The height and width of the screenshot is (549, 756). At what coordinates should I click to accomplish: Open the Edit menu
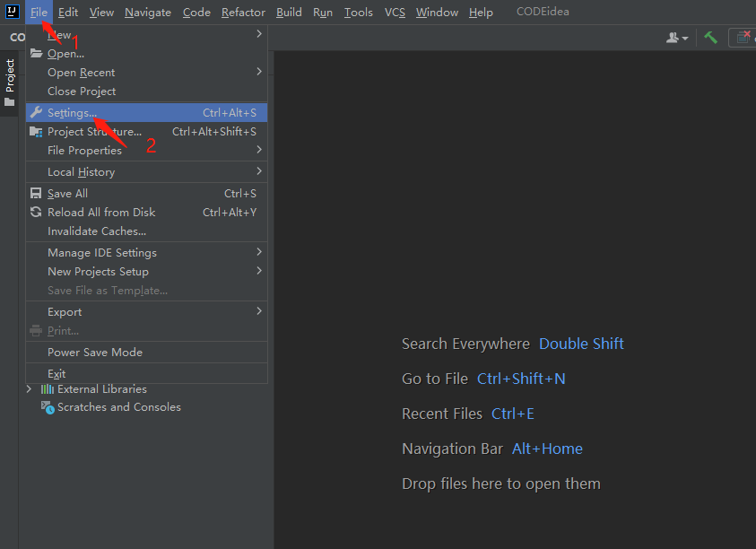tap(68, 12)
